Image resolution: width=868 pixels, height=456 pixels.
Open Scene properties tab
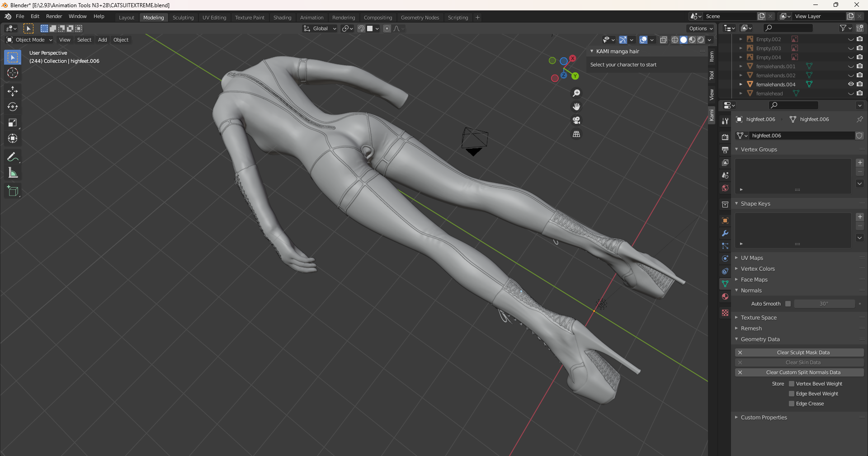pos(725,175)
